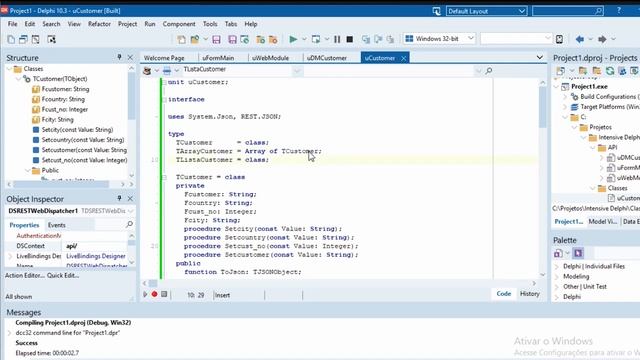Collapse the Public node in Structure
Screen dimensions: 640x360
pyautogui.click(x=27, y=171)
